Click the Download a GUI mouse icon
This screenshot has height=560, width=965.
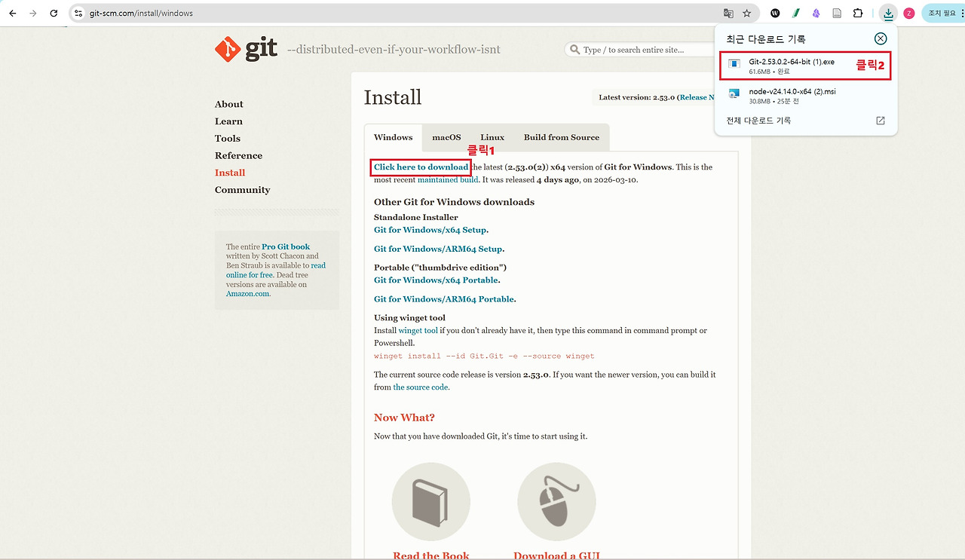click(x=556, y=501)
